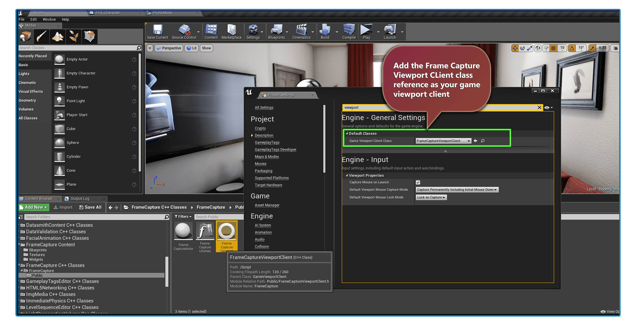The width and height of the screenshot is (644, 326).
Task: Switch to the FPS_Character tab
Action: coord(108,13)
